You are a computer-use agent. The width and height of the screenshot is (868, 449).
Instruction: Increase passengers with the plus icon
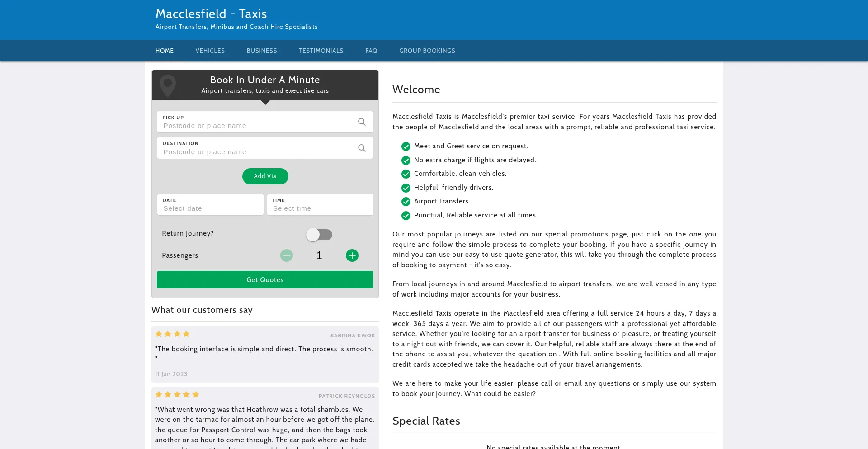click(x=352, y=255)
